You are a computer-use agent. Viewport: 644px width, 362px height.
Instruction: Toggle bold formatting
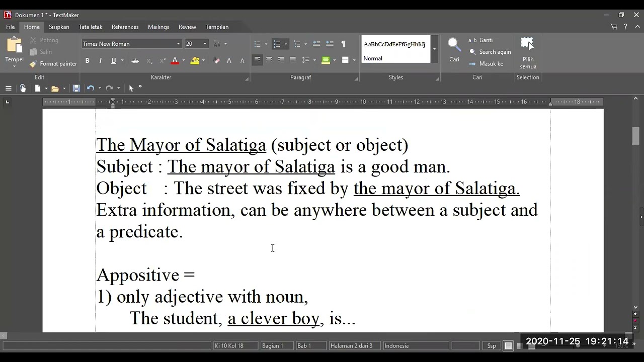point(87,61)
